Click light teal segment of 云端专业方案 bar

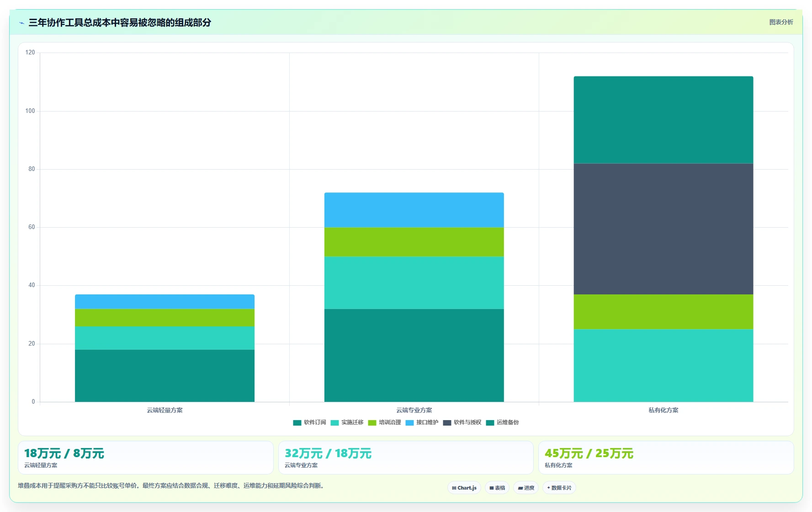point(414,283)
